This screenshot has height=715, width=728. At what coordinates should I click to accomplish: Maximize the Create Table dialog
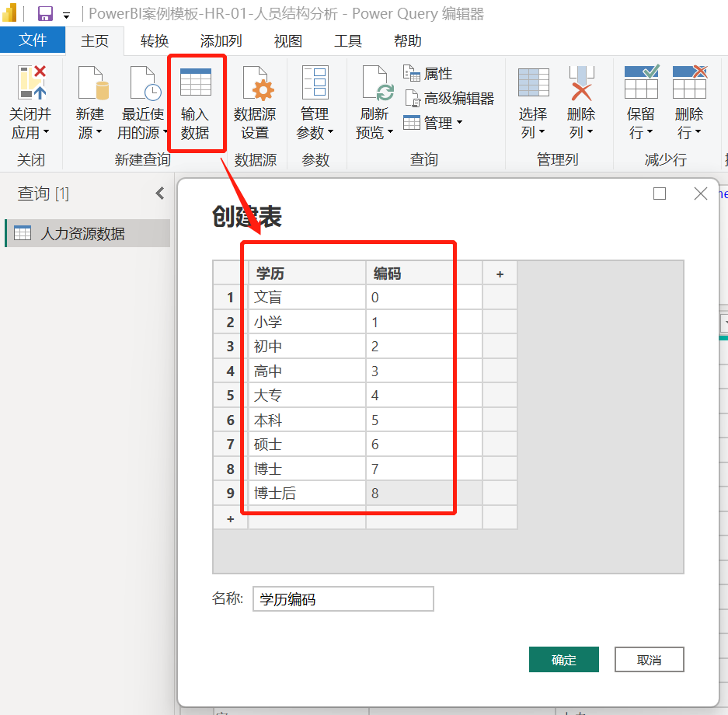pyautogui.click(x=660, y=194)
